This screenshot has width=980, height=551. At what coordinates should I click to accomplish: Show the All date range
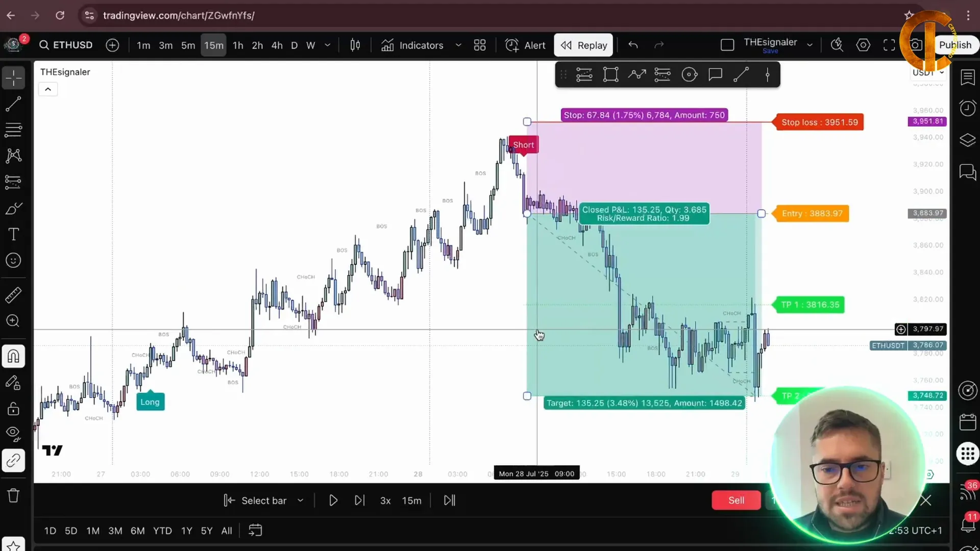(x=227, y=531)
